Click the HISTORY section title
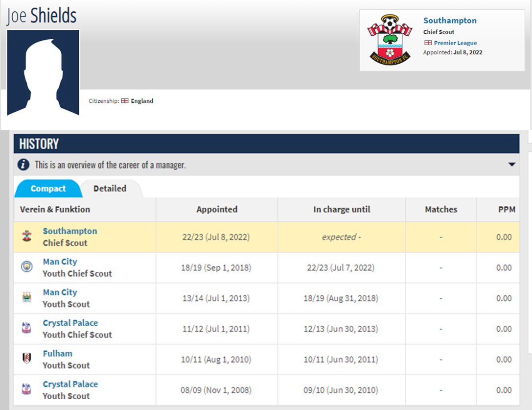532x410 pixels. click(39, 144)
